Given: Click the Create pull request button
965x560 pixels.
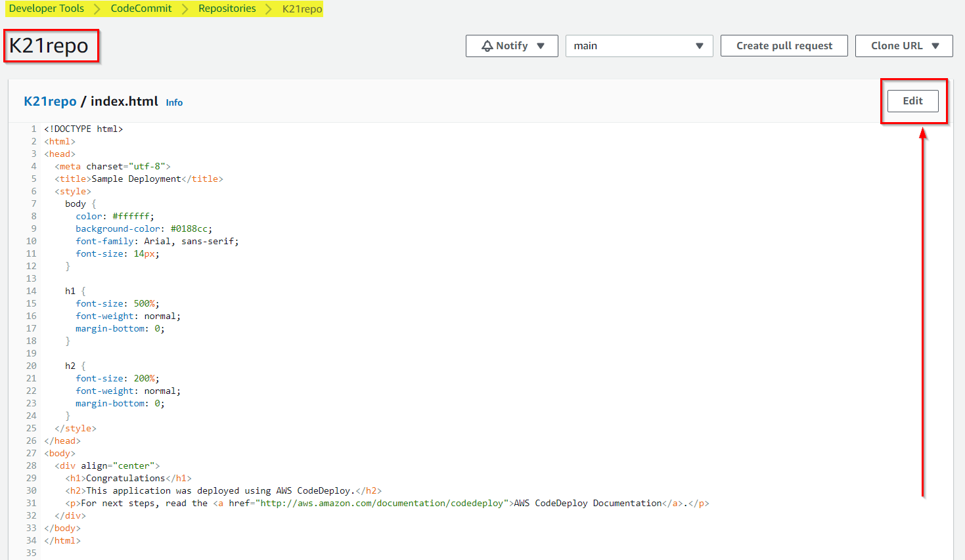Looking at the screenshot, I should [x=784, y=45].
